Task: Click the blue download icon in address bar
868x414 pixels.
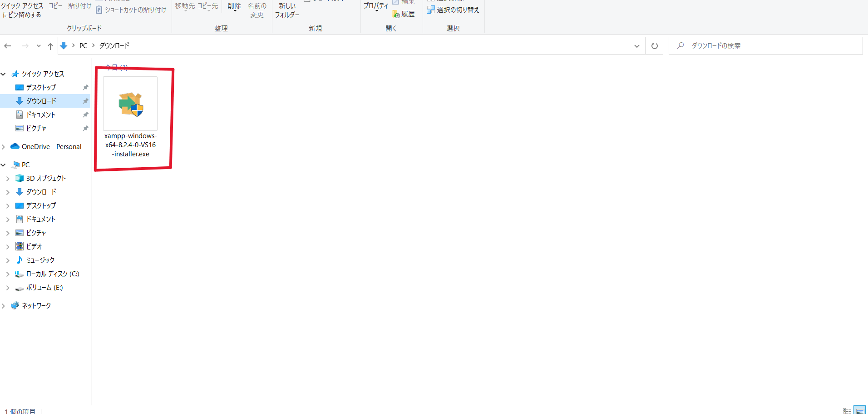Action: click(x=64, y=45)
